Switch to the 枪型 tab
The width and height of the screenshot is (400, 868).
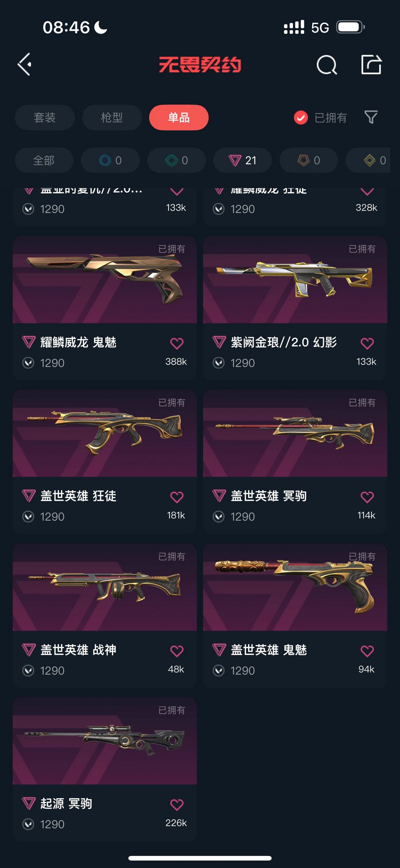pyautogui.click(x=112, y=118)
